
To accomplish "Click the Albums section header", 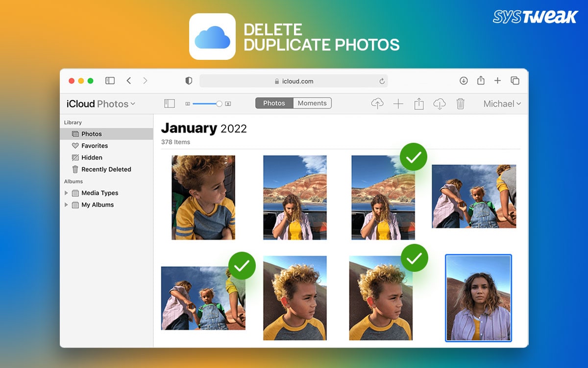I will pos(73,181).
